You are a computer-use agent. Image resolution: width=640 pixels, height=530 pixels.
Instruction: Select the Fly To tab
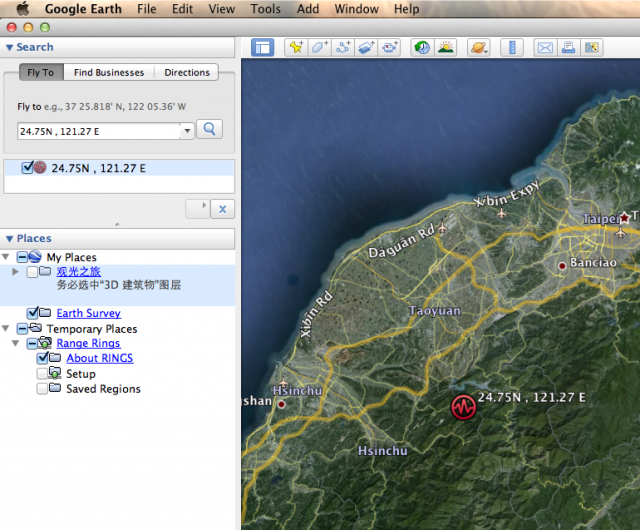point(41,72)
